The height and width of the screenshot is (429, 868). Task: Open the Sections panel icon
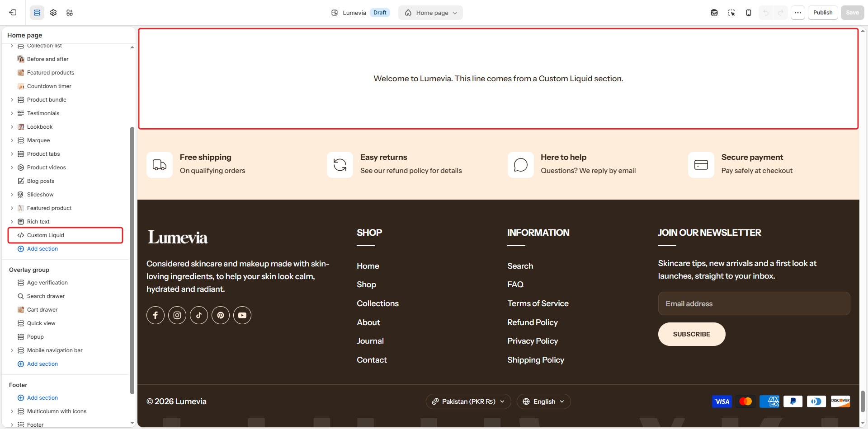(x=37, y=13)
